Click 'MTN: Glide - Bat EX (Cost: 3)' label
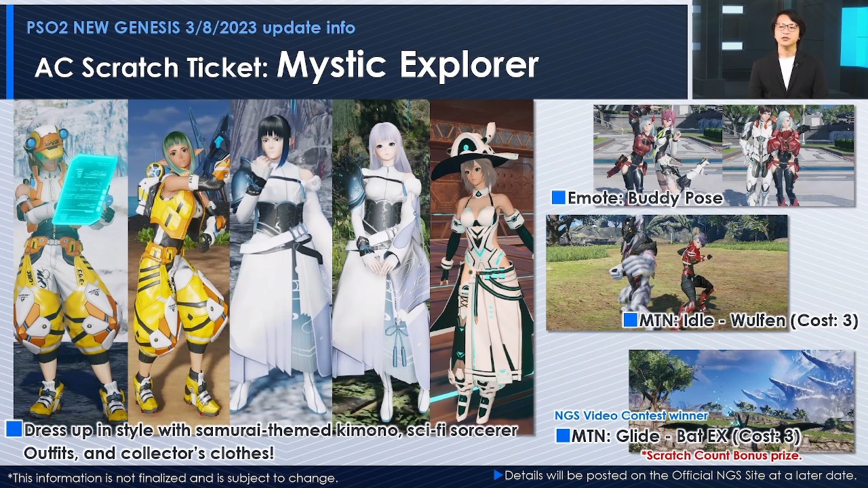 click(686, 436)
